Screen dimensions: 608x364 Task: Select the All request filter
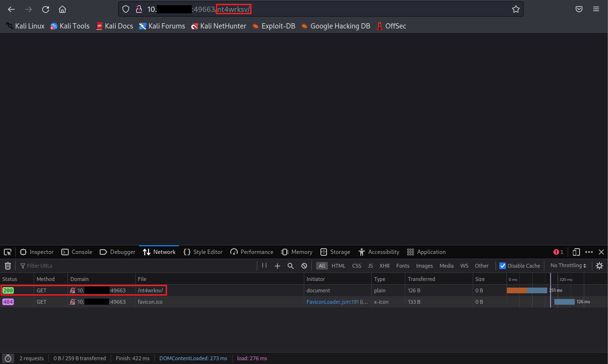coord(322,266)
